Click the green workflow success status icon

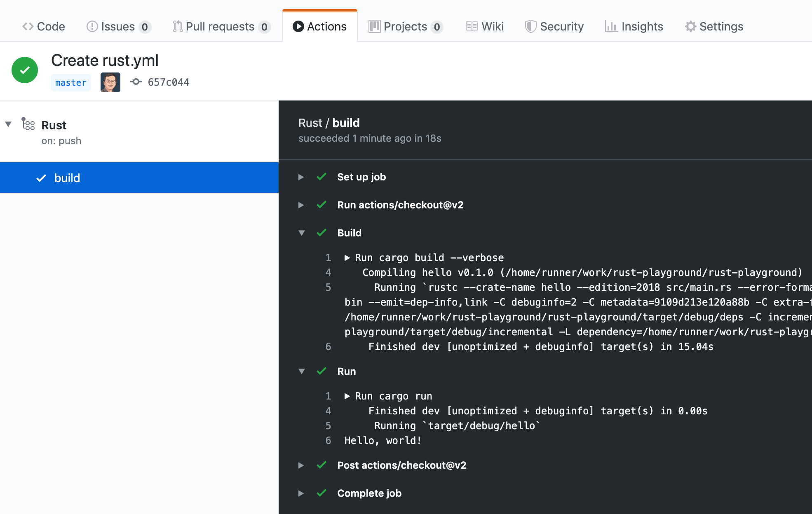tap(25, 70)
